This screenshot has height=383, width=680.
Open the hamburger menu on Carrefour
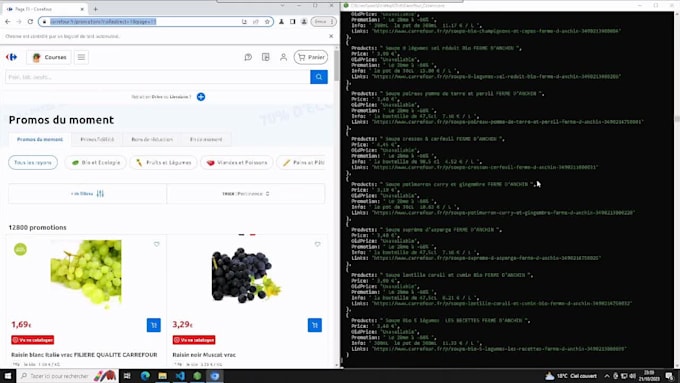[x=81, y=57]
